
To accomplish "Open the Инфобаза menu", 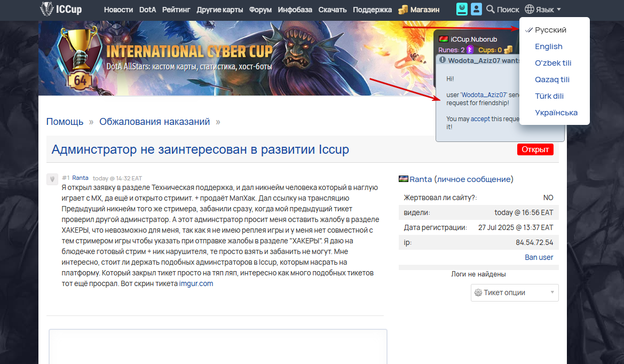I will (x=295, y=10).
